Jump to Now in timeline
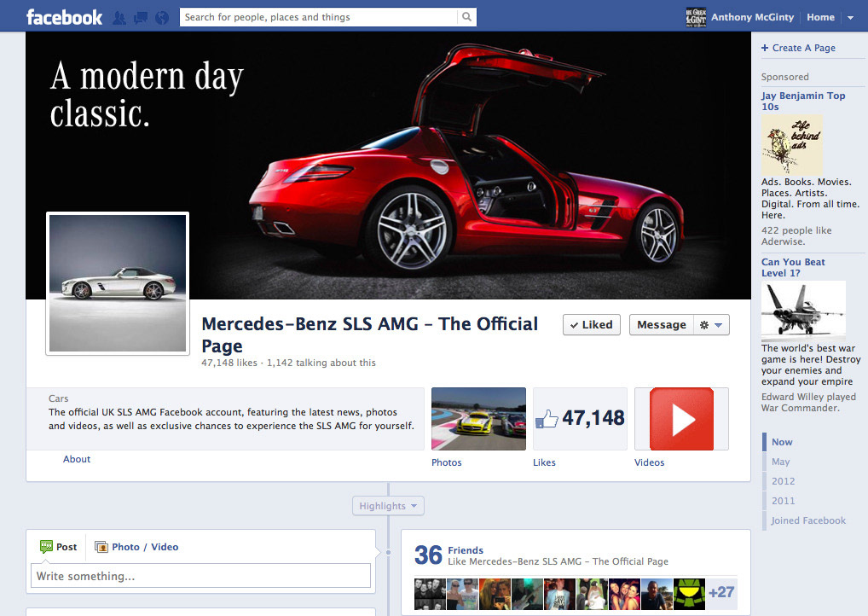 coord(782,441)
